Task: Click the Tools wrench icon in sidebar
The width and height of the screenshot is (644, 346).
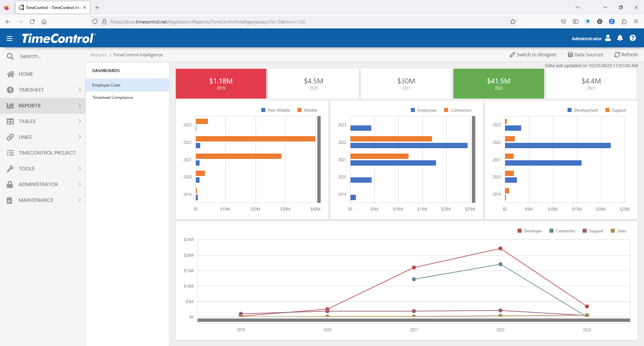Action: pos(10,169)
